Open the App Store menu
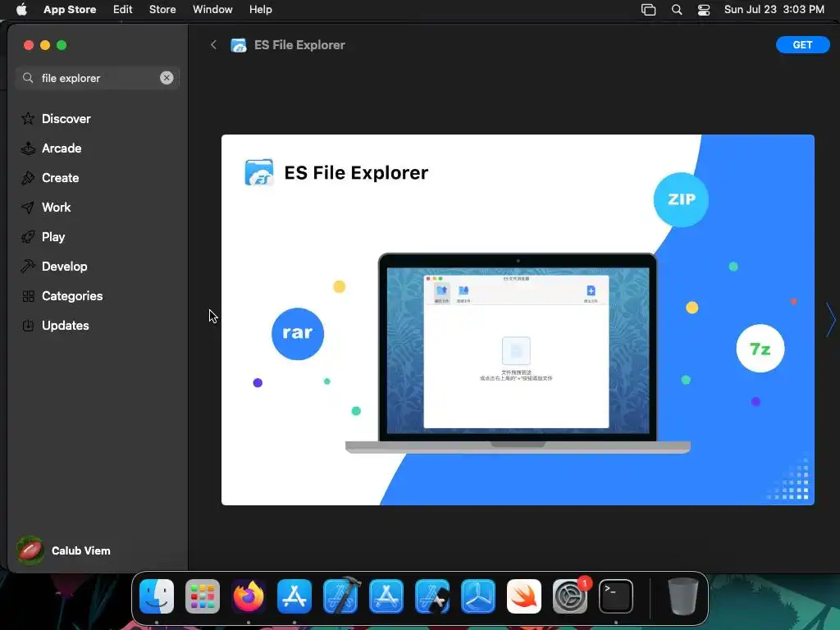This screenshot has height=630, width=840. (x=70, y=10)
